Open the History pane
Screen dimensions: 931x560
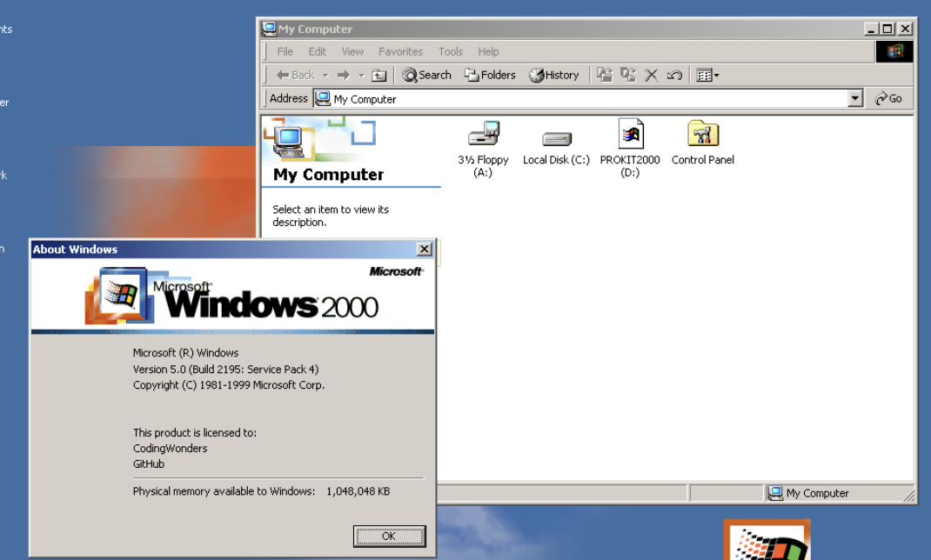point(554,76)
